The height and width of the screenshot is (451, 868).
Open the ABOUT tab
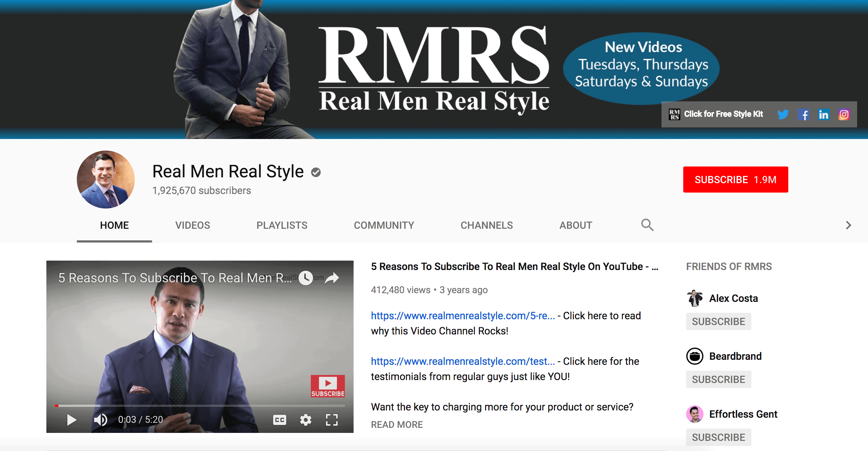pos(576,225)
